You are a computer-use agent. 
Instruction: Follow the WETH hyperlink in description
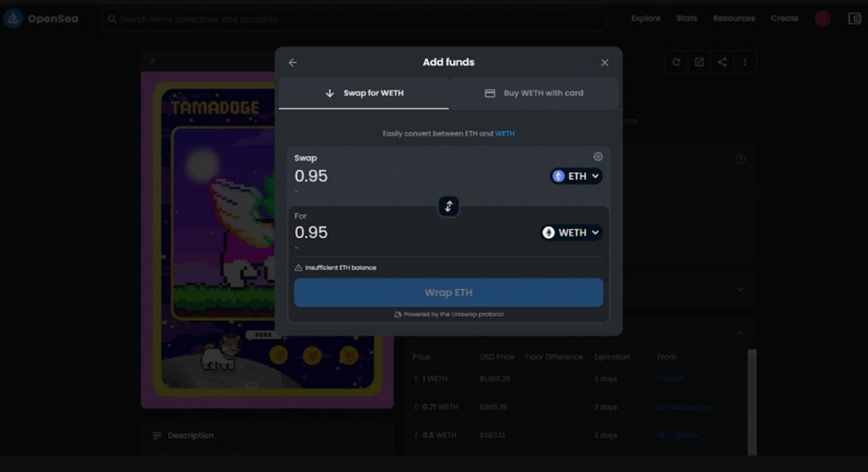[x=505, y=134]
